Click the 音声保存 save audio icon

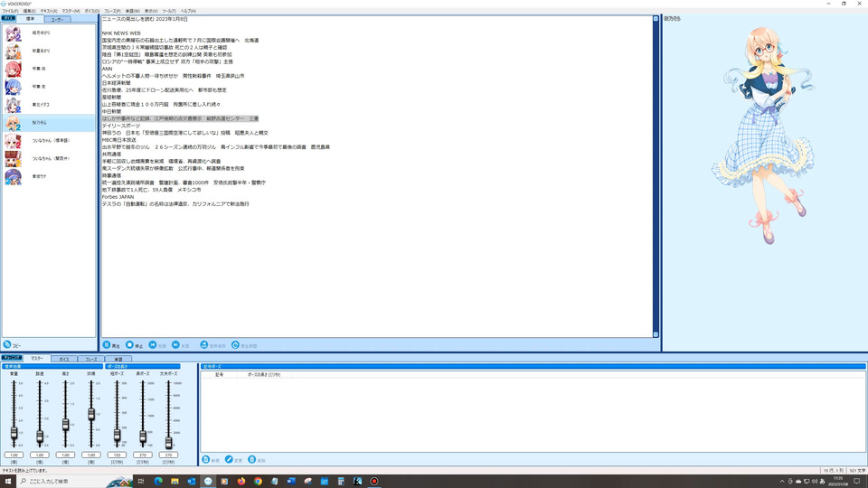pyautogui.click(x=204, y=344)
